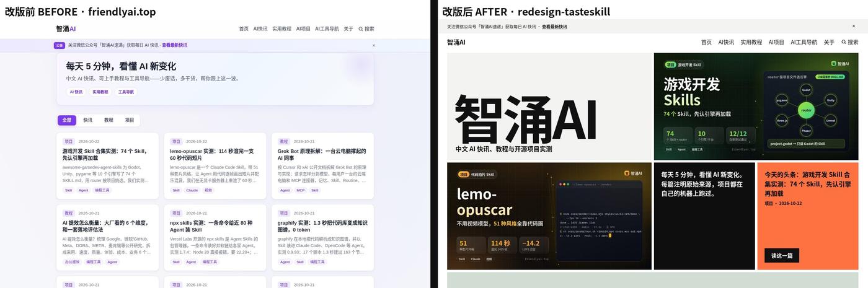Click the 读这一篇 button on the orange tile
Screen dimensions: 868x288
[782, 255]
